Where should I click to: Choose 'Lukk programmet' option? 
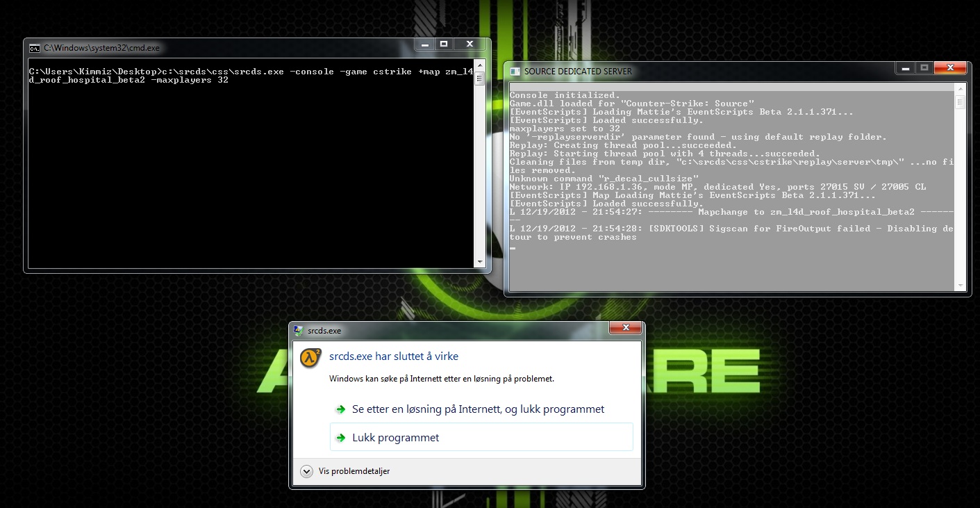click(481, 438)
